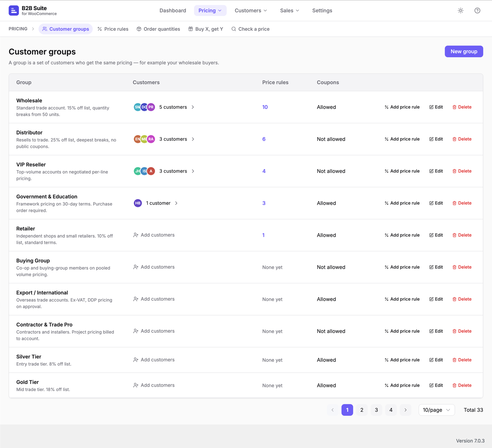
Task: Edit the Gold Tier group
Action: point(436,385)
